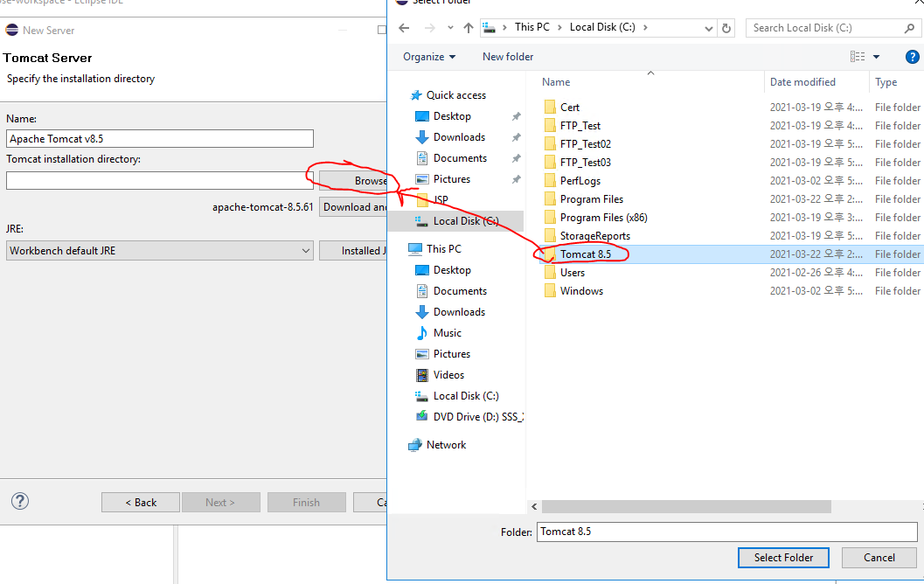Open Desktop under This PC
This screenshot has width=924, height=584.
[x=452, y=270]
